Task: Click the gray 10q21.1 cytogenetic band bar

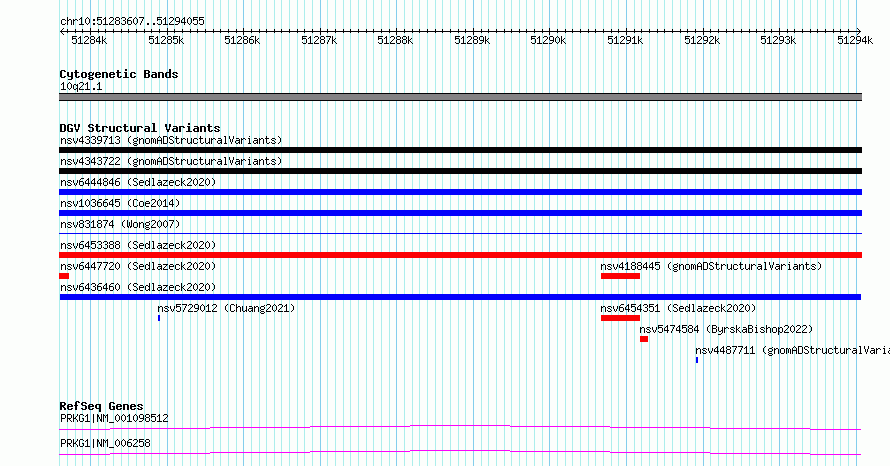Action: 460,97
